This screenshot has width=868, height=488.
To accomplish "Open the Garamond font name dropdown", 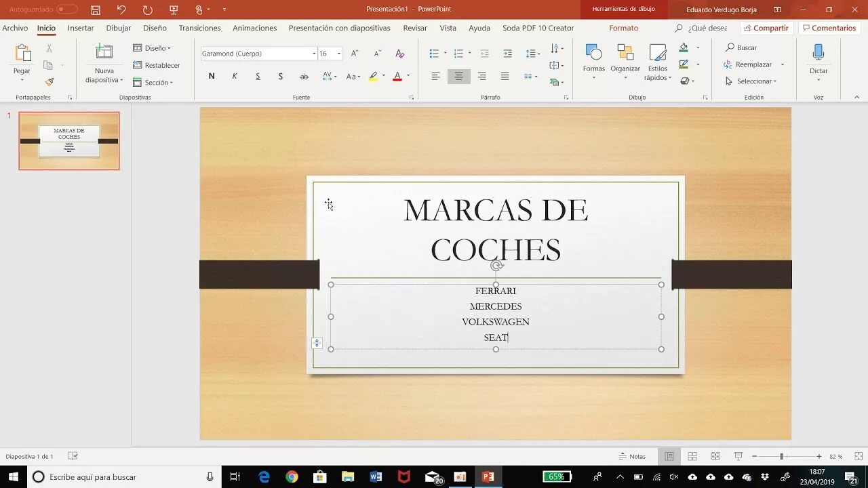I will pyautogui.click(x=313, y=54).
